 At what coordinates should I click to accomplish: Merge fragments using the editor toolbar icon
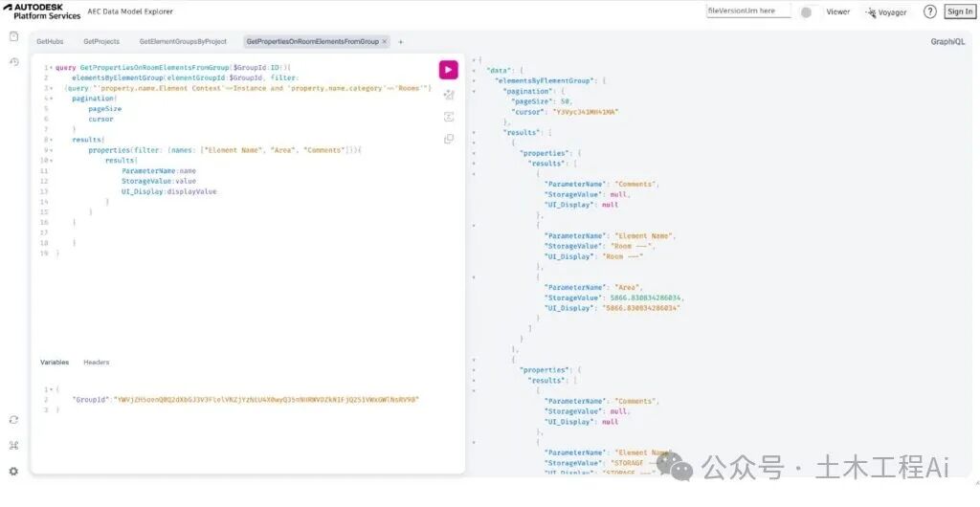click(x=448, y=117)
